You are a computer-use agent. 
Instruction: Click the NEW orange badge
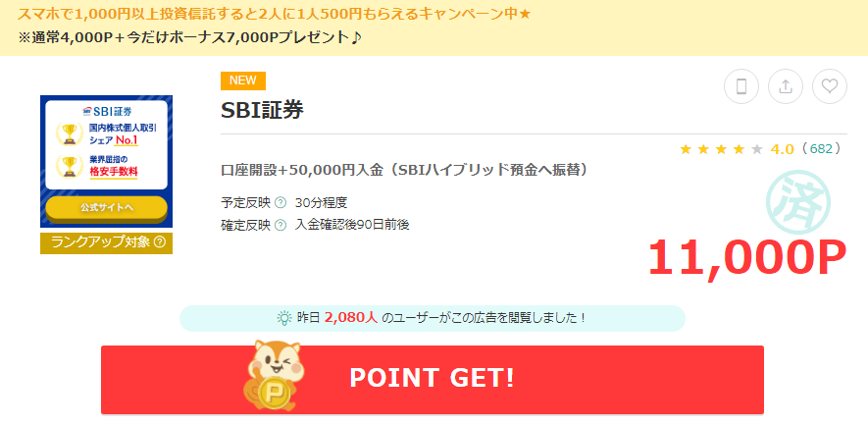(x=243, y=80)
